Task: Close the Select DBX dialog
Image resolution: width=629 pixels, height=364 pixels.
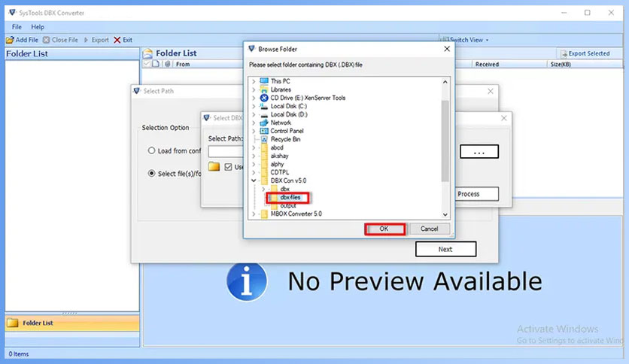Action: 504,118
